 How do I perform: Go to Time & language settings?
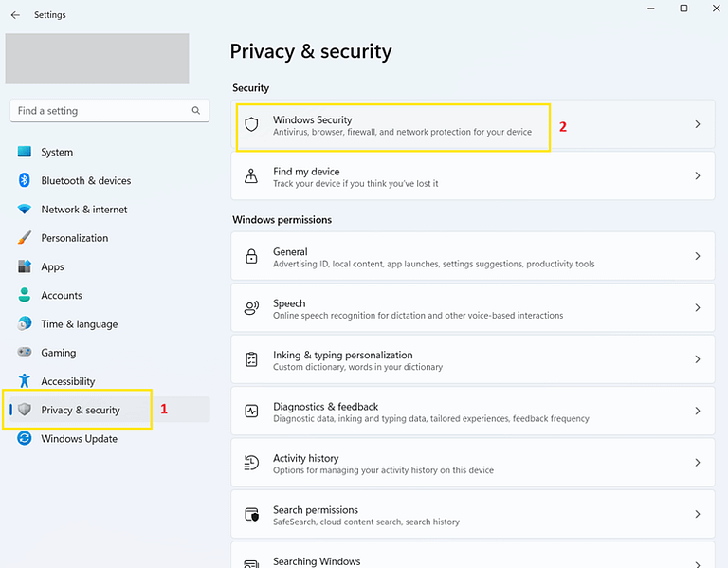[x=79, y=324]
